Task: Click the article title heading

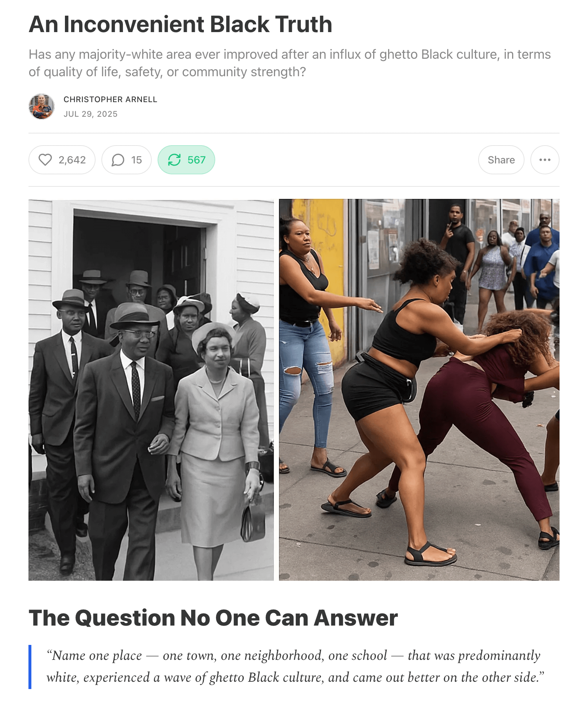Action: [x=181, y=24]
